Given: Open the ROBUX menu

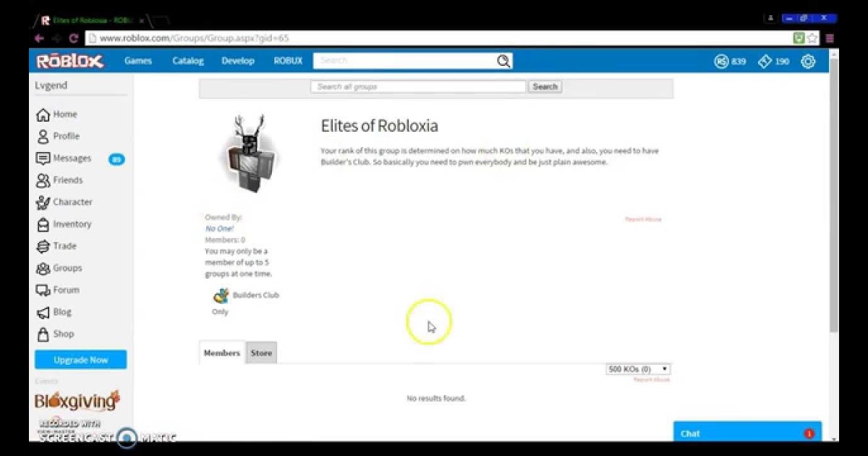Looking at the screenshot, I should 288,61.
